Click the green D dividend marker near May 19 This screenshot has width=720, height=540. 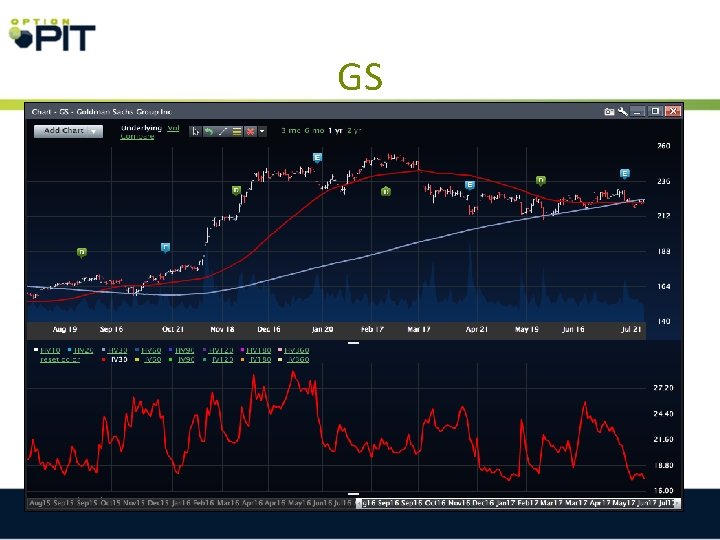click(x=541, y=180)
